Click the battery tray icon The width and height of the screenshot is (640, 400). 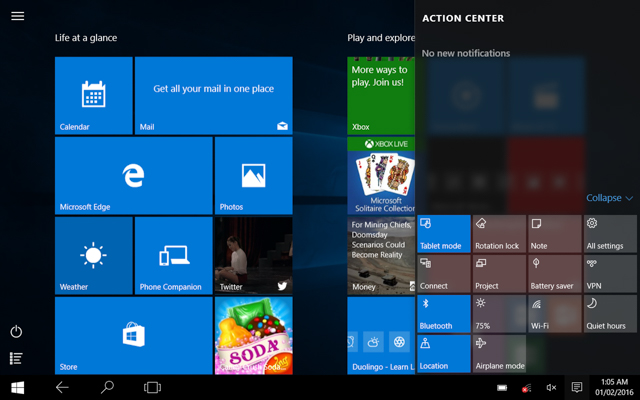click(502, 388)
